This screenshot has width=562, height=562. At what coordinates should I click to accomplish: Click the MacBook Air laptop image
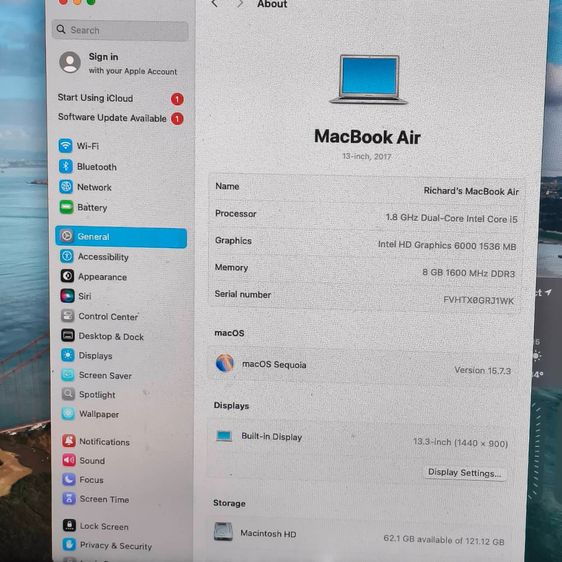368,80
